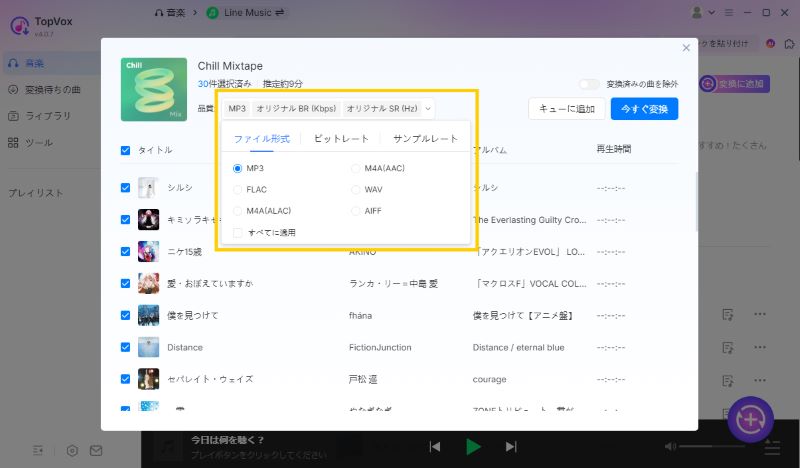Open the play queue icon at bottom right
Viewport: 800px width, 468px height.
coord(772,448)
